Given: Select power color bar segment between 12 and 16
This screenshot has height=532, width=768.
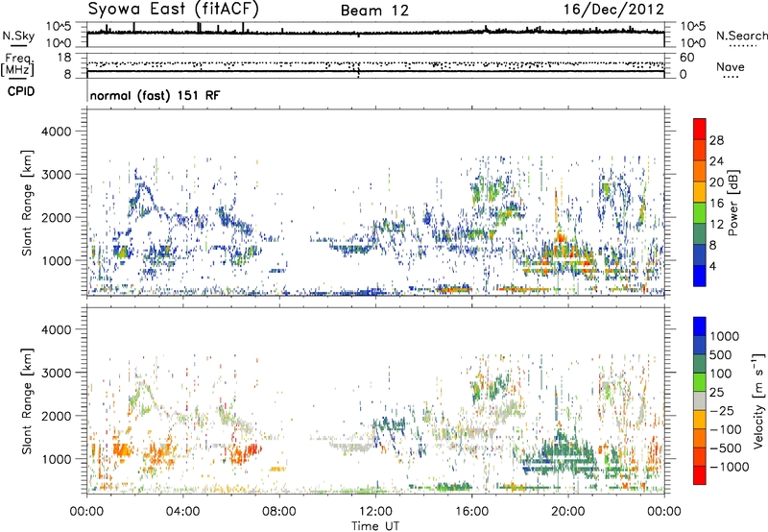Looking at the screenshot, I should point(700,213).
